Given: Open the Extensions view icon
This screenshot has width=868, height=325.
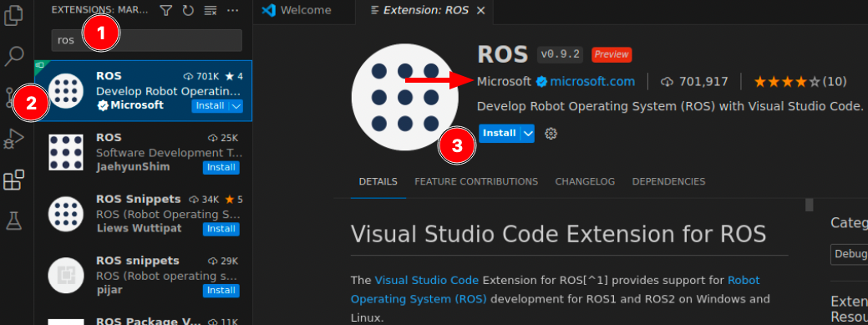Looking at the screenshot, I should click(x=13, y=180).
